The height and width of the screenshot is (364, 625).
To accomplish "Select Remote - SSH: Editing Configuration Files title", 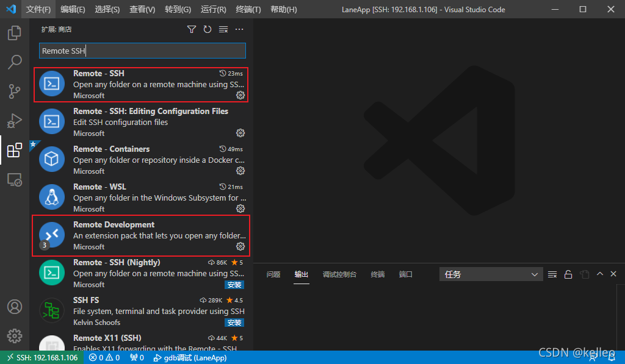I will (151, 111).
